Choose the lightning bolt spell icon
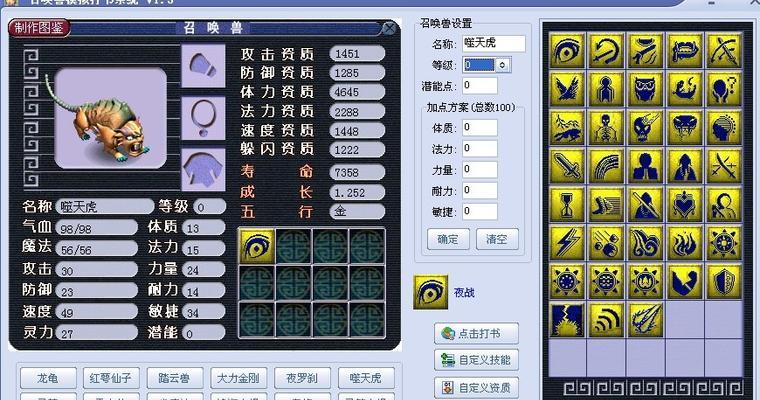The width and height of the screenshot is (760, 400). pos(567,242)
